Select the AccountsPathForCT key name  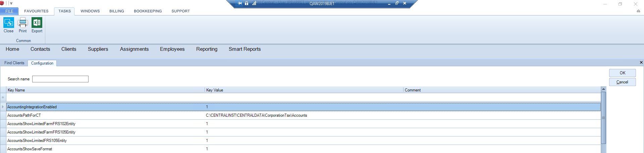pos(24,115)
